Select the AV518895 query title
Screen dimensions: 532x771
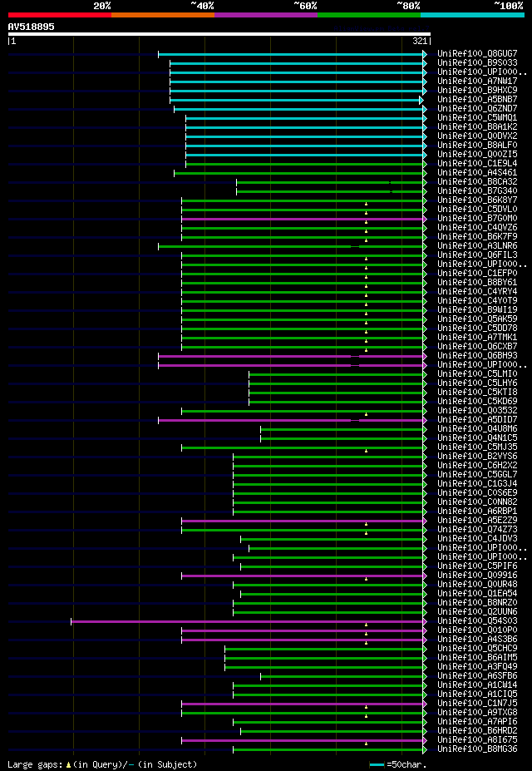(x=32, y=27)
